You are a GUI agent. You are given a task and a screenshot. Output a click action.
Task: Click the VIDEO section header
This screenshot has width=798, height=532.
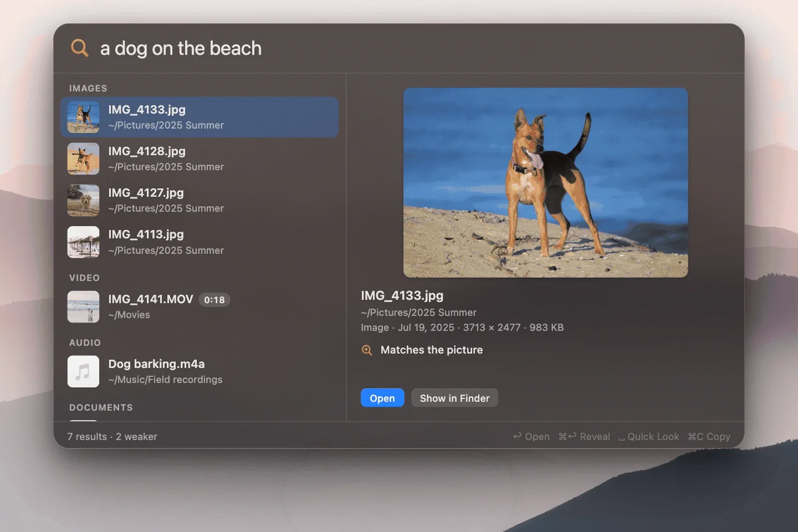pos(84,278)
